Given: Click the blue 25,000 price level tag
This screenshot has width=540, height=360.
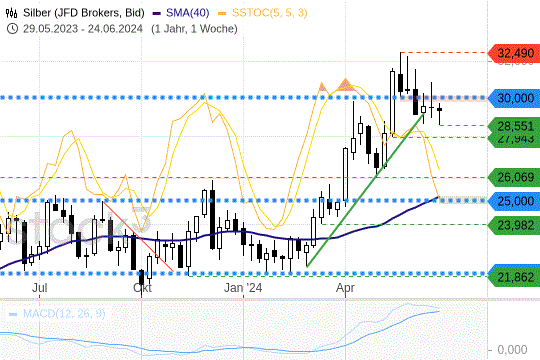Looking at the screenshot, I should 514,201.
